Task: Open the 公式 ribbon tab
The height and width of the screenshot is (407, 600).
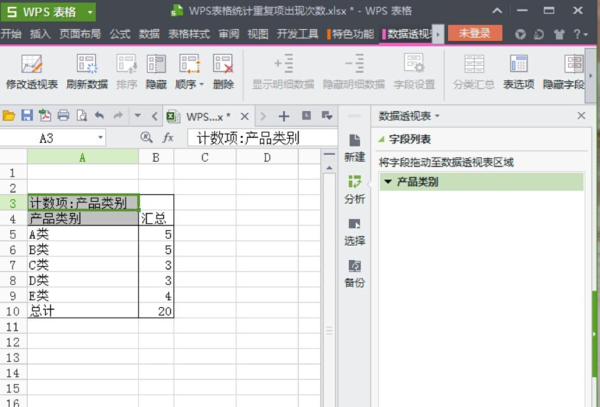Action: 120,33
